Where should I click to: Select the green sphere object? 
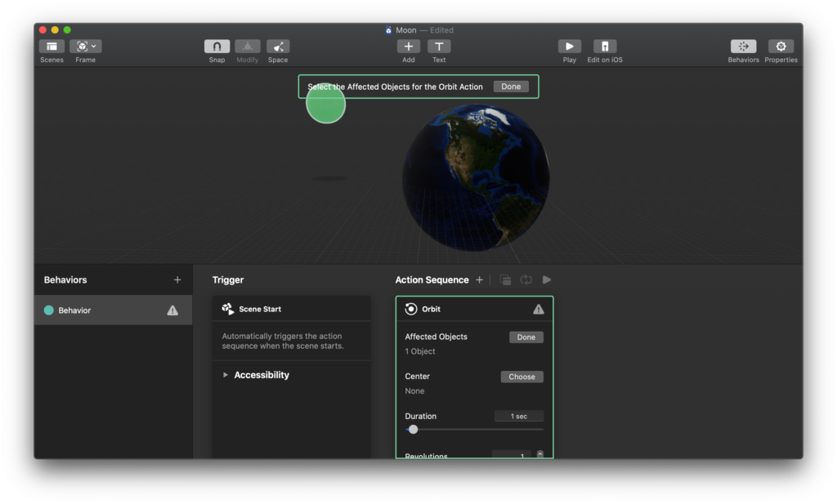[x=325, y=104]
